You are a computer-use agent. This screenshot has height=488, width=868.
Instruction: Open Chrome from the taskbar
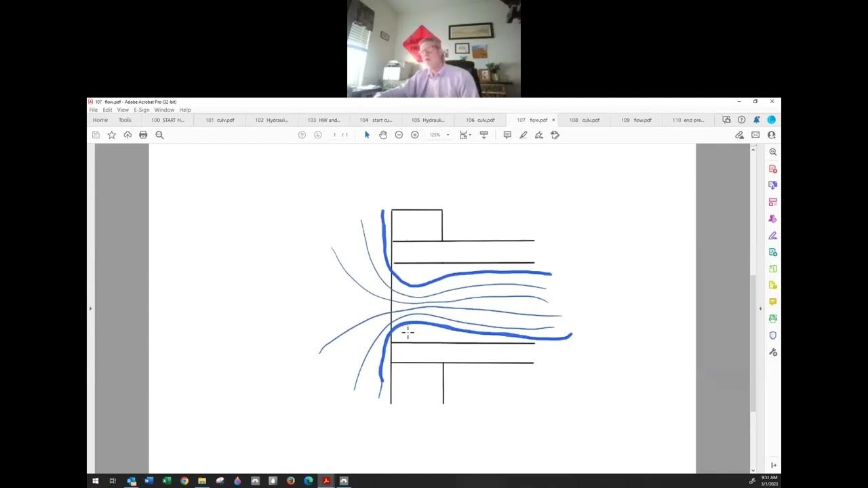pyautogui.click(x=184, y=481)
